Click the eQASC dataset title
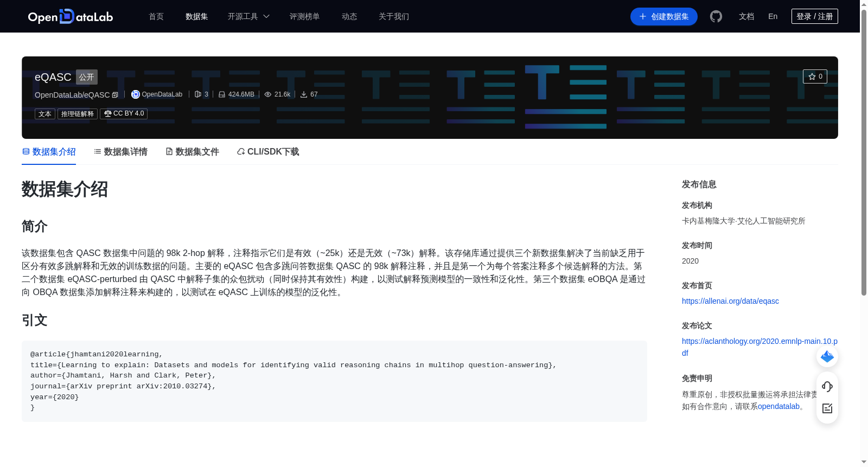 pyautogui.click(x=53, y=77)
